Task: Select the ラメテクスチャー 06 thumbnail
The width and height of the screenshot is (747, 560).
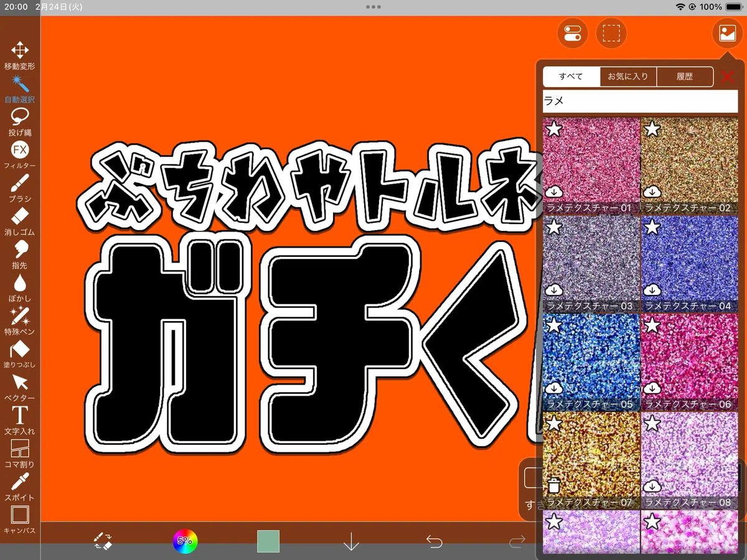Action: click(690, 363)
